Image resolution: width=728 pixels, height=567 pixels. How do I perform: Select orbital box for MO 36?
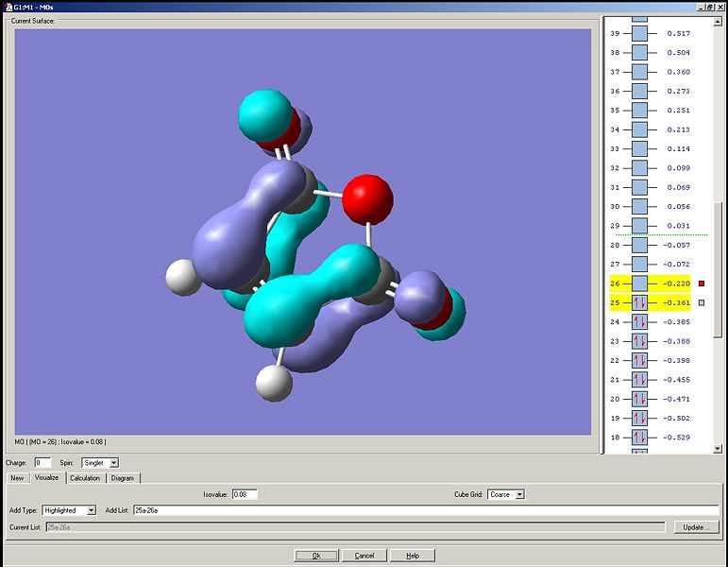639,91
